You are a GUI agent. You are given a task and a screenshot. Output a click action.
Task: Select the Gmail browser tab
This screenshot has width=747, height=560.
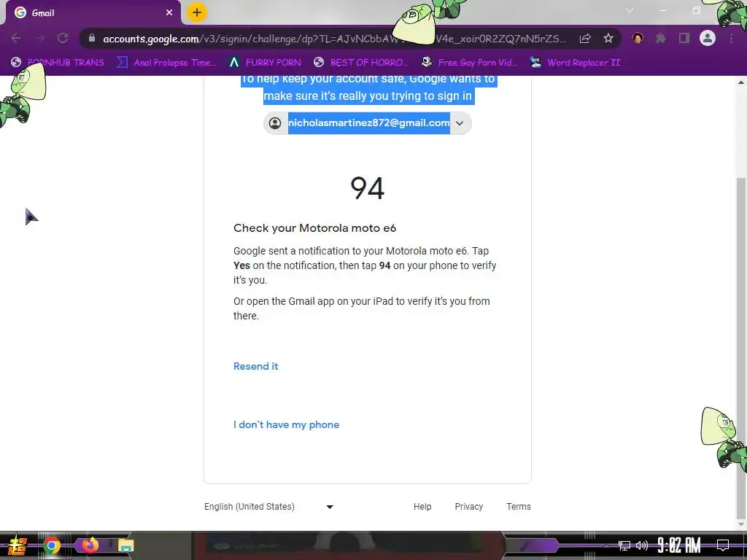pos(93,13)
